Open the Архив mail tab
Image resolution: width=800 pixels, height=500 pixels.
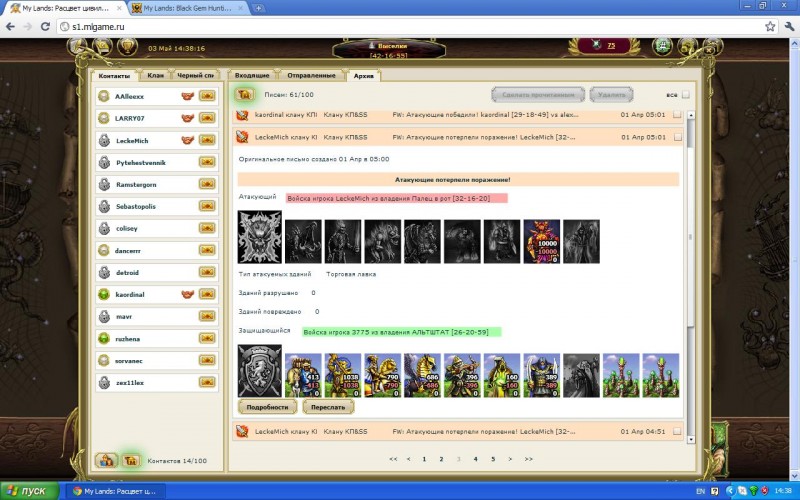(x=364, y=76)
